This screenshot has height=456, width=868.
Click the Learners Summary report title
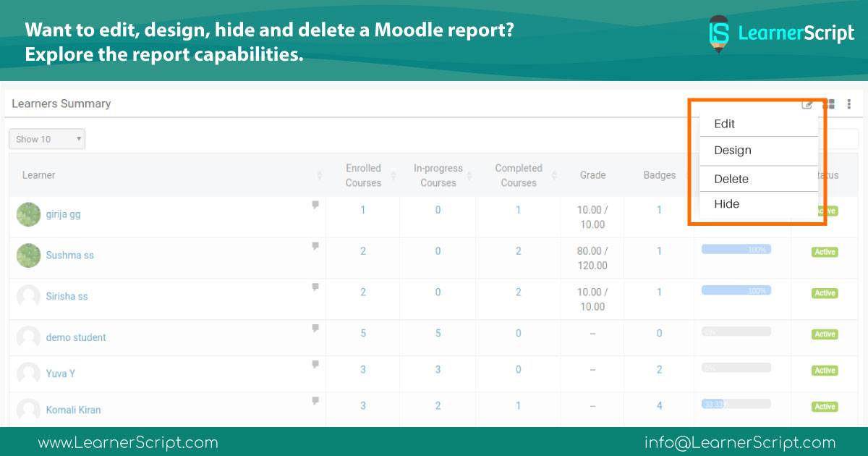tap(61, 104)
